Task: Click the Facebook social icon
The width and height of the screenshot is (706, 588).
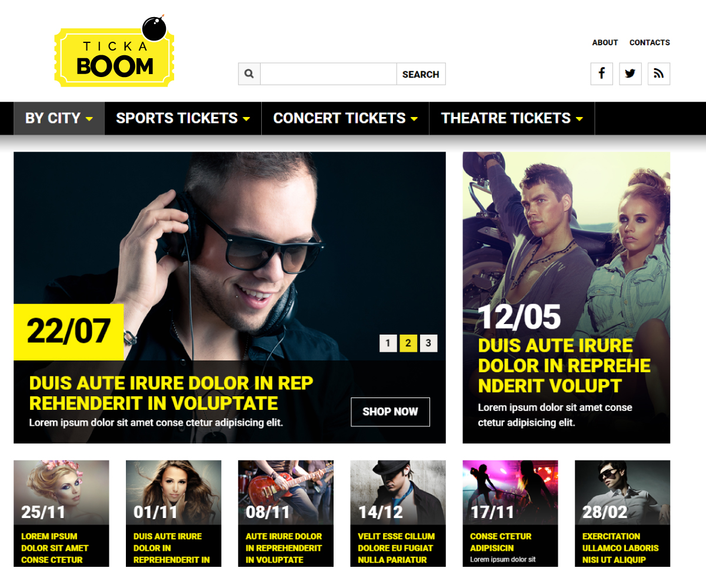Action: 601,74
